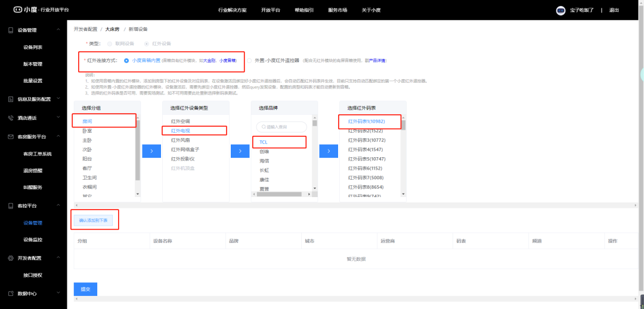The height and width of the screenshot is (309, 644).
Task: Open the 产品详情 link
Action: pos(377,61)
